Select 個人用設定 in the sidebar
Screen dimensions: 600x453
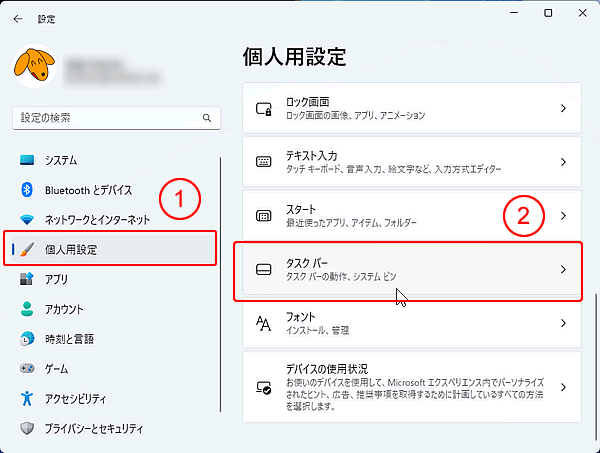click(70, 249)
